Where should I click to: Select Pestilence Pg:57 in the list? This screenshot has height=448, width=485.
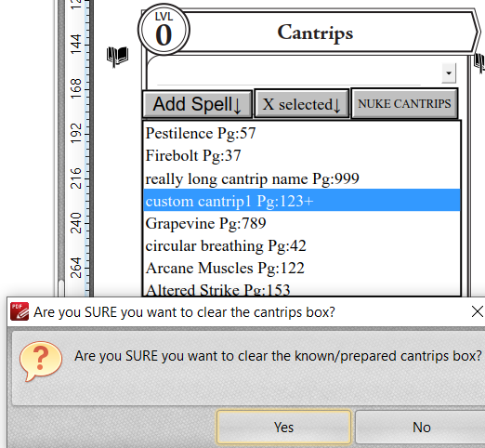[302, 134]
